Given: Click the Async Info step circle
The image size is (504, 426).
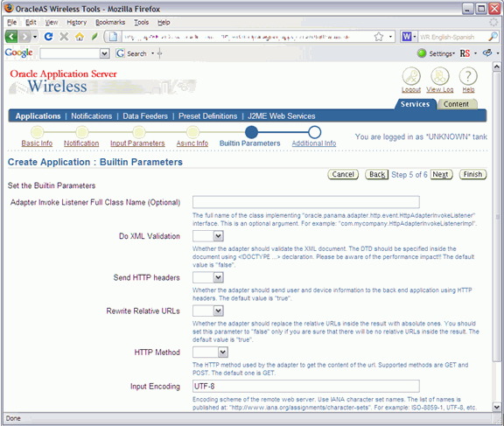Looking at the screenshot, I should coord(192,132).
